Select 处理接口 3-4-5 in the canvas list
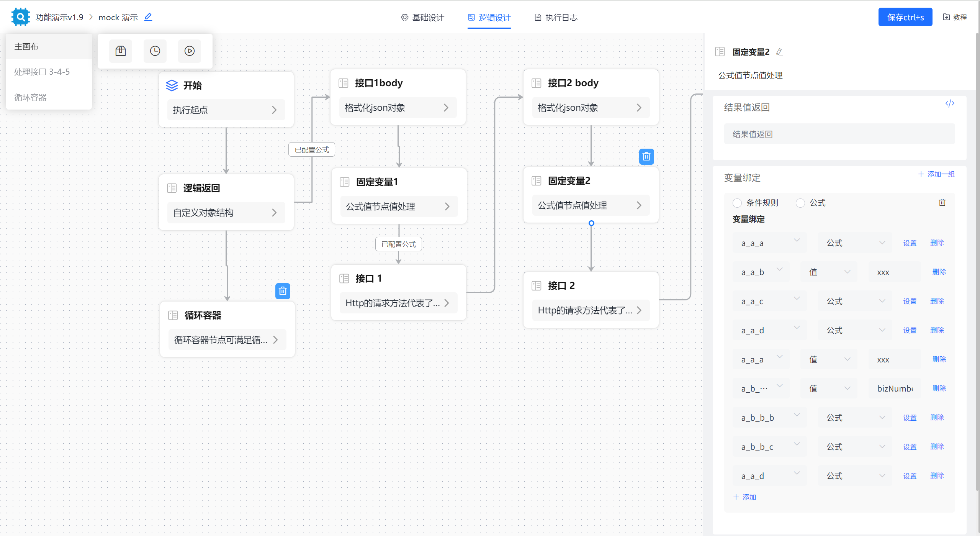The width and height of the screenshot is (980, 536). [42, 72]
